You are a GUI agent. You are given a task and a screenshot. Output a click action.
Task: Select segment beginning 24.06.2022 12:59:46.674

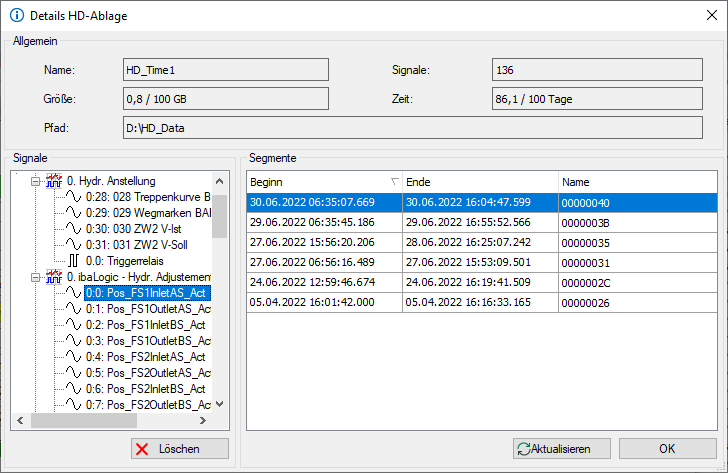[x=482, y=282]
